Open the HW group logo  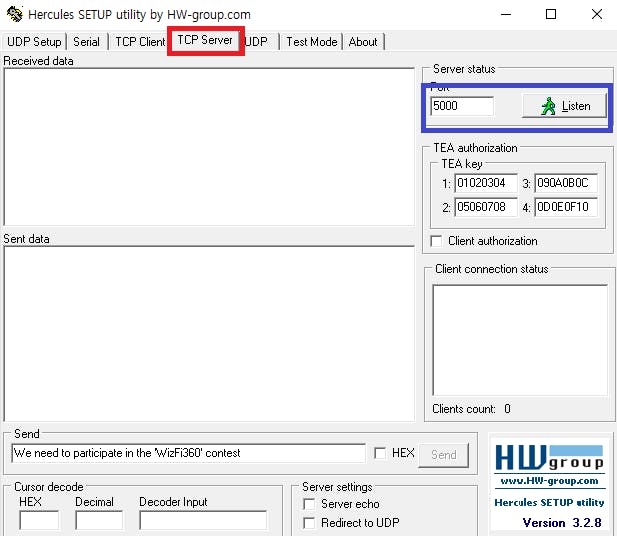pos(549,457)
